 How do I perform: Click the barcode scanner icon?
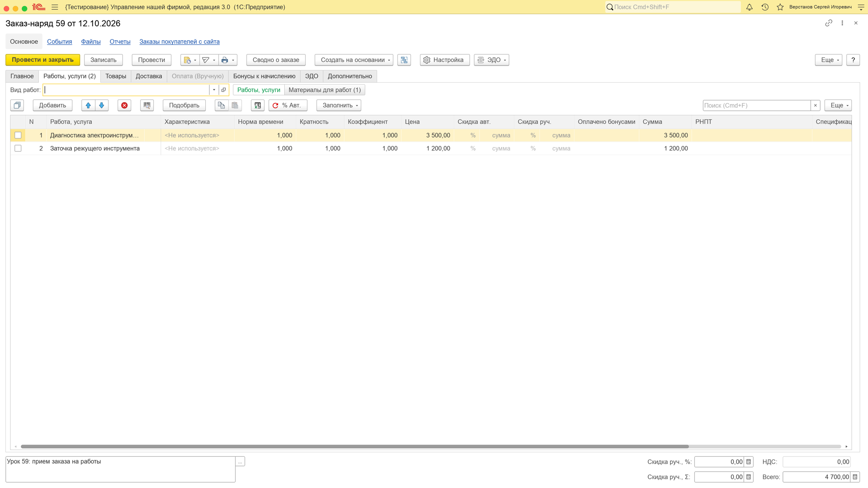coord(147,105)
